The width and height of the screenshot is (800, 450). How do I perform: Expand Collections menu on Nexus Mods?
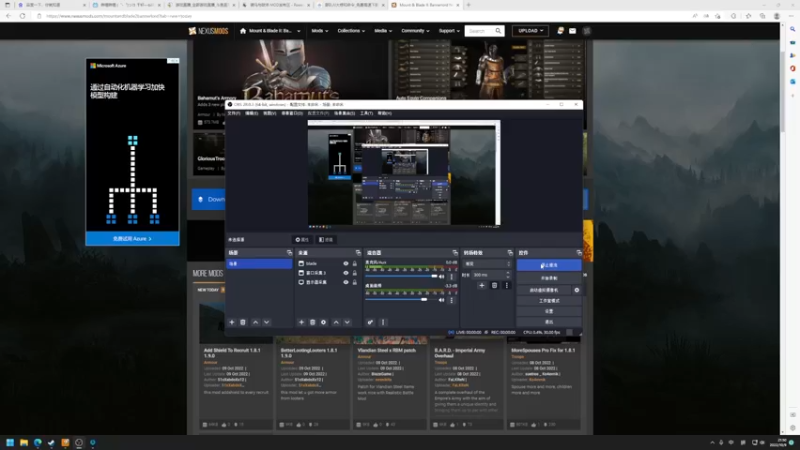[351, 31]
